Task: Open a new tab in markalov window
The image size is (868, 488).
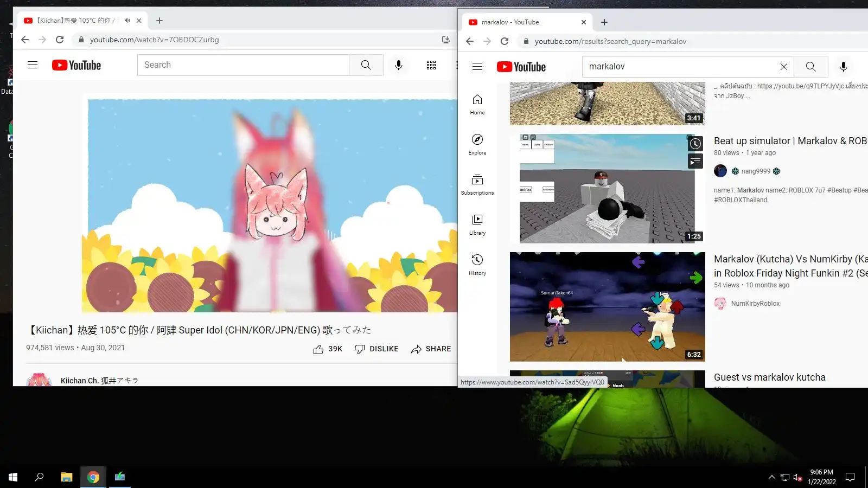Action: pyautogui.click(x=604, y=22)
